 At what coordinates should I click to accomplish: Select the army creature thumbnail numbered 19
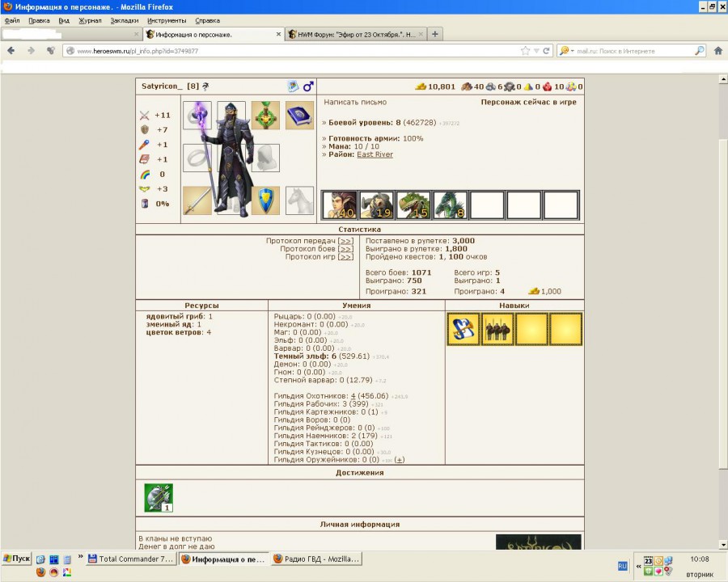[376, 205]
